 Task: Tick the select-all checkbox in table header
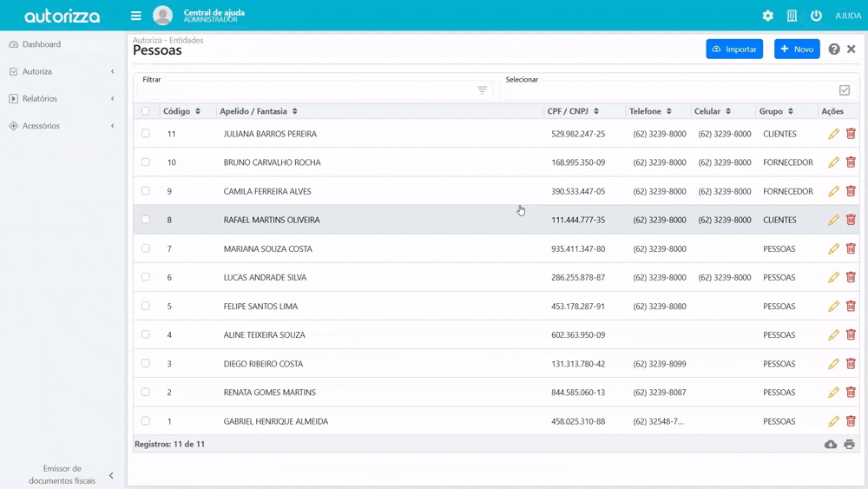146,111
